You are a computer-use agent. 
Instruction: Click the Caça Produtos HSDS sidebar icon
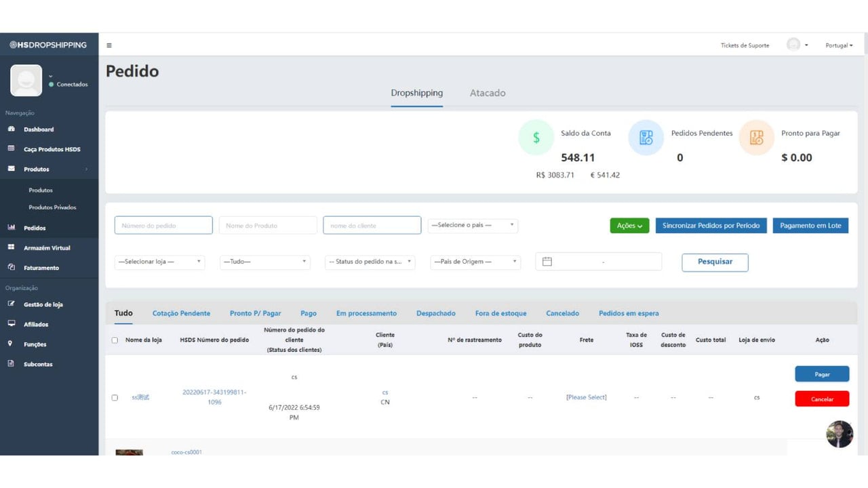[x=11, y=148]
